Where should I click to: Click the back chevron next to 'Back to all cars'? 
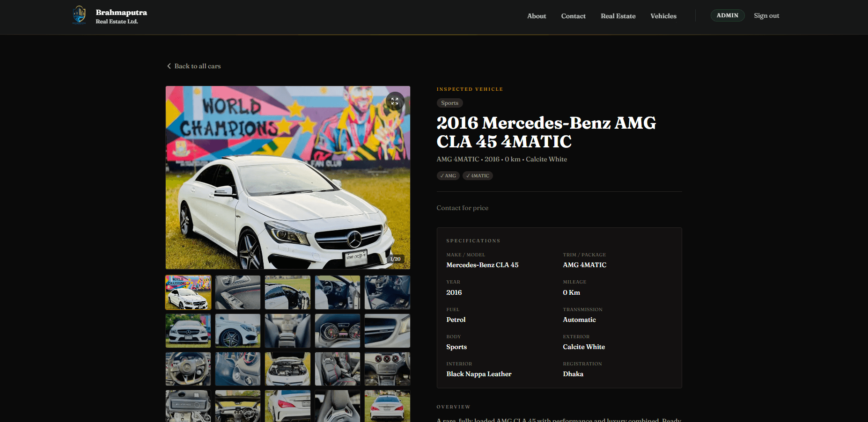point(169,66)
